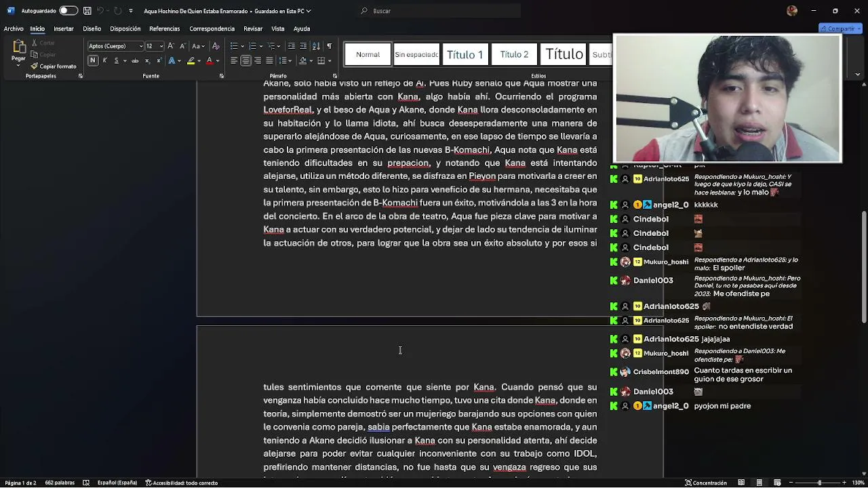Click the decrease indent icon
Viewport: 868px width, 488px height.
(291, 46)
